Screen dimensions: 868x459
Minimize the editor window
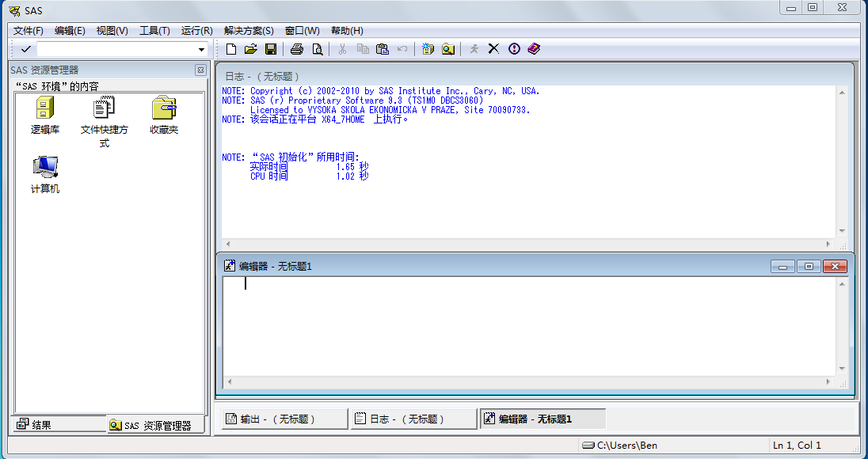click(x=782, y=267)
